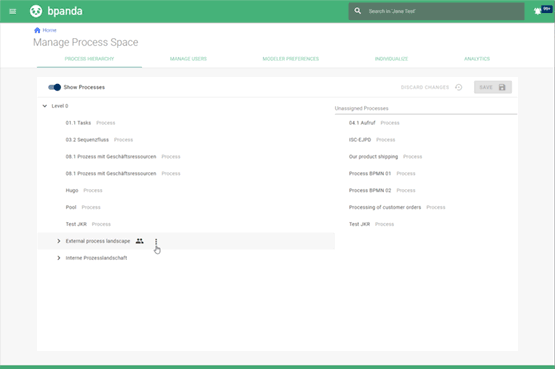Image resolution: width=555 pixels, height=369 pixels.
Task: Click the Save button
Action: [x=493, y=87]
